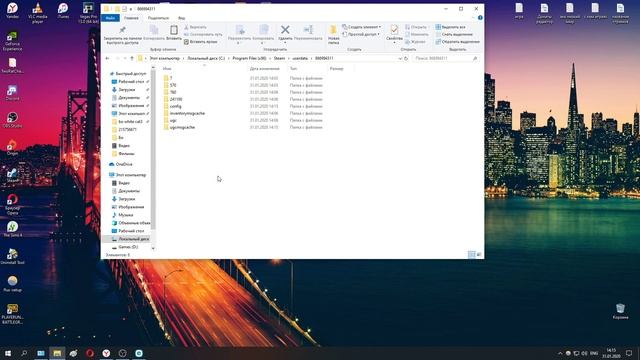Open the The Sims 4 desktop icon
This screenshot has height=360, width=640.
coord(12,230)
